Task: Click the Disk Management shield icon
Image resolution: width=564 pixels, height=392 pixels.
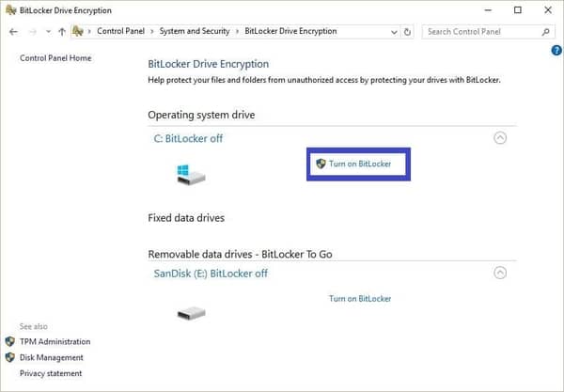Action: coord(10,357)
